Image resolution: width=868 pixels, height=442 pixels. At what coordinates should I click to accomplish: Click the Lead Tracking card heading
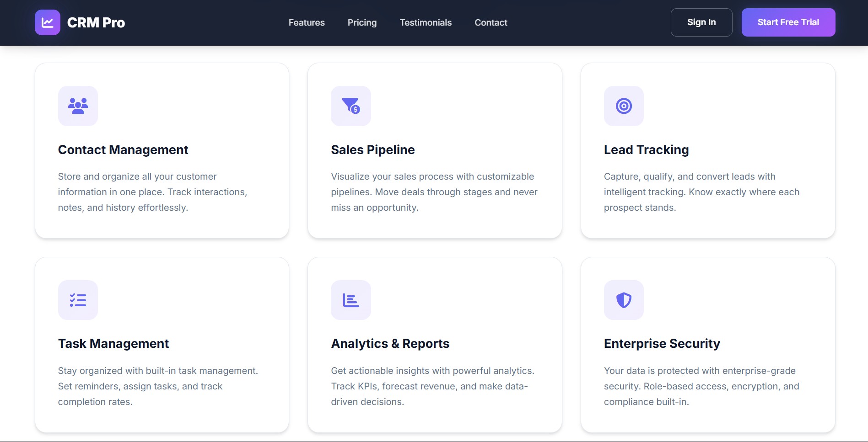(x=646, y=150)
